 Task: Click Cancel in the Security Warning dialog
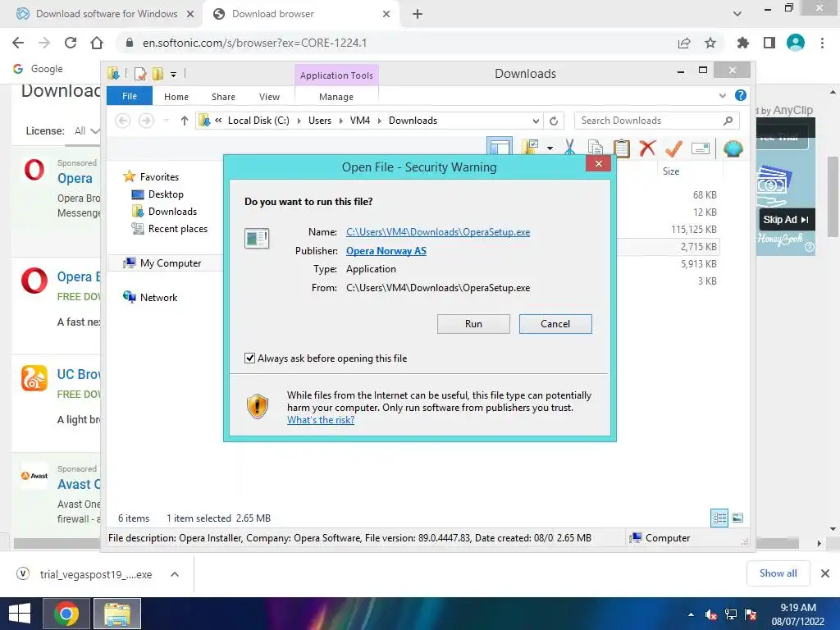tap(555, 324)
